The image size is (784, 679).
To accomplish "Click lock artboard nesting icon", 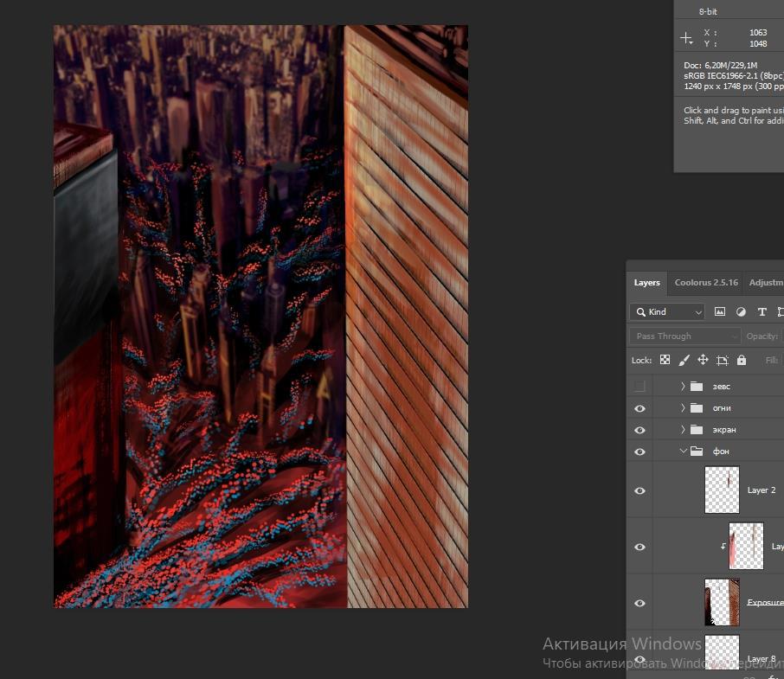I will coord(722,360).
